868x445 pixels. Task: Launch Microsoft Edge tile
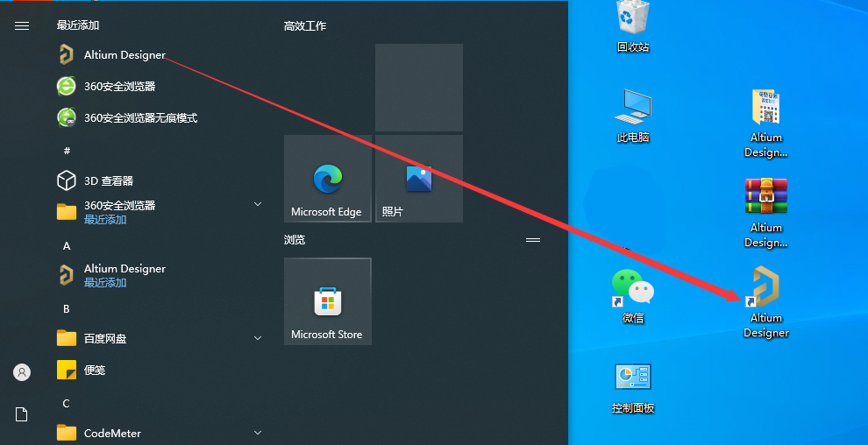(327, 180)
